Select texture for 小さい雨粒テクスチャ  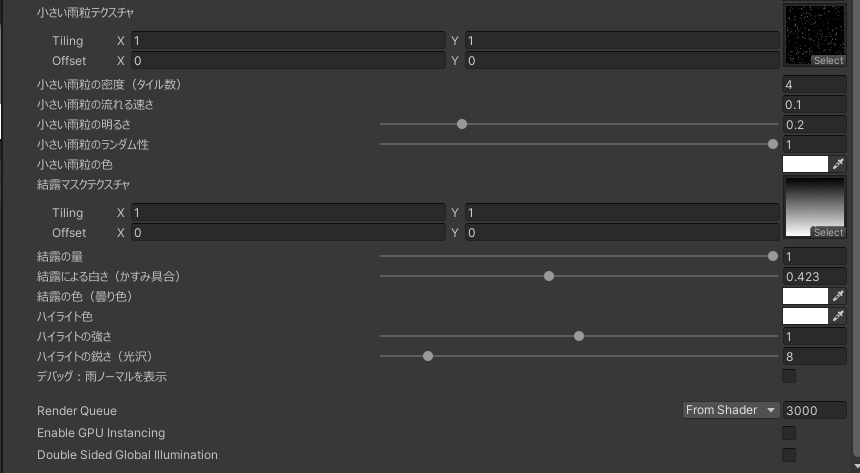[828, 61]
